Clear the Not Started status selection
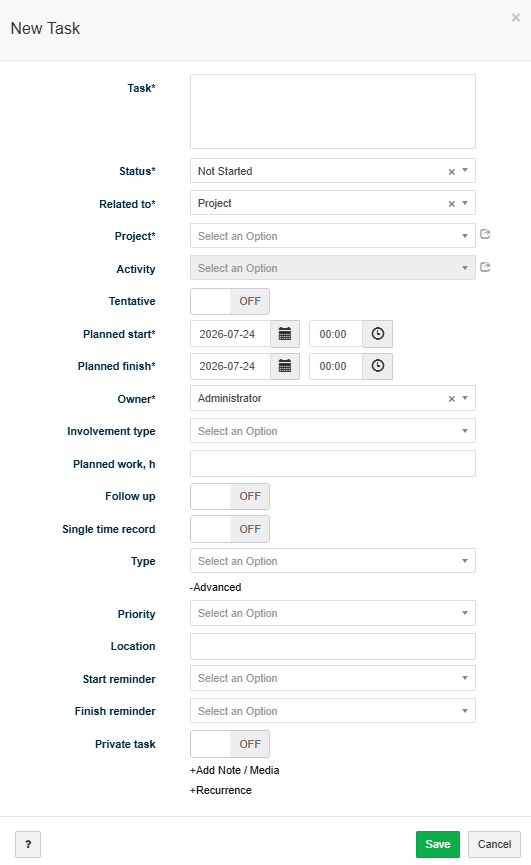Image resolution: width=531 pixels, height=865 pixels. coord(452,172)
